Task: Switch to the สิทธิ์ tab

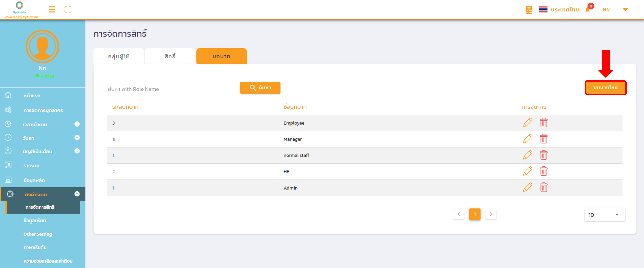Action: [x=170, y=56]
